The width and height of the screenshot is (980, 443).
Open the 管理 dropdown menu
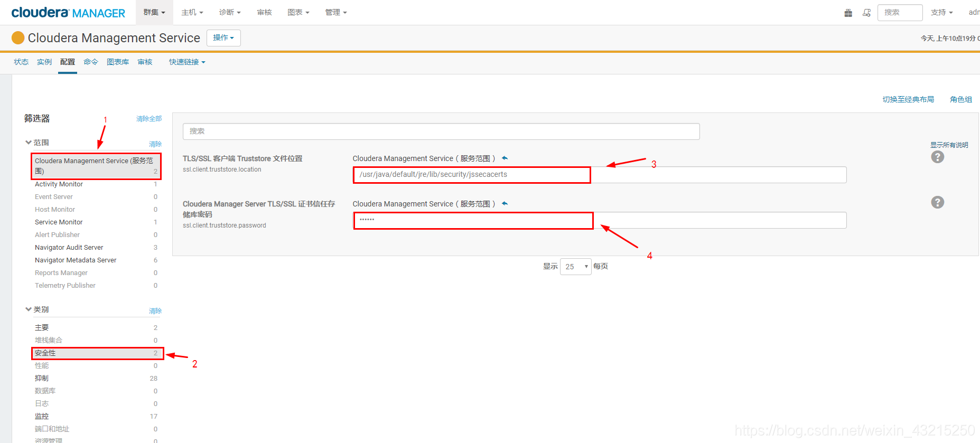336,12
